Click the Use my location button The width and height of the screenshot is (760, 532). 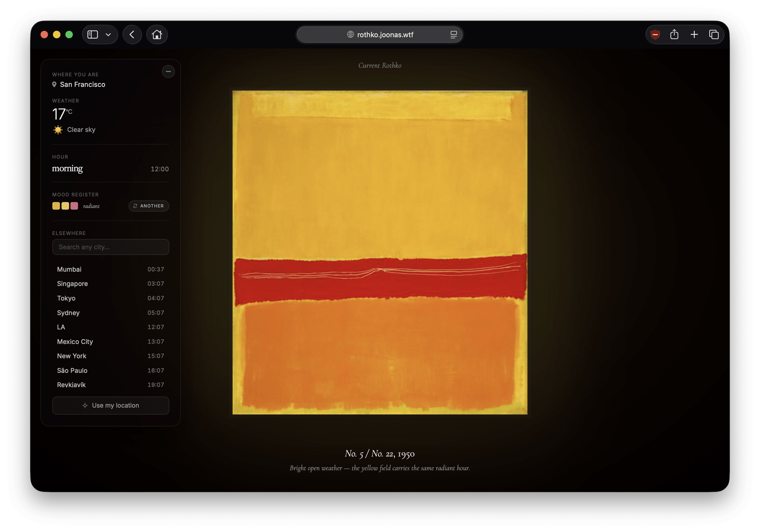pos(111,405)
